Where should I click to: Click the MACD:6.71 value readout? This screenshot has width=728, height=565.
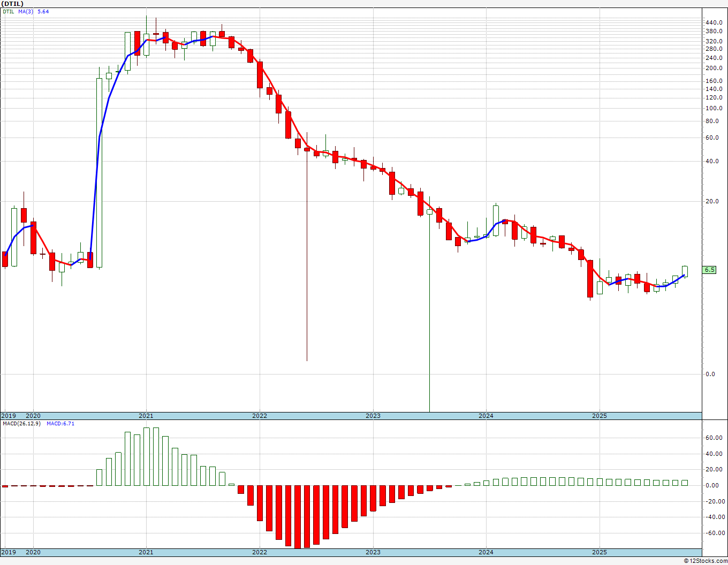[x=60, y=424]
